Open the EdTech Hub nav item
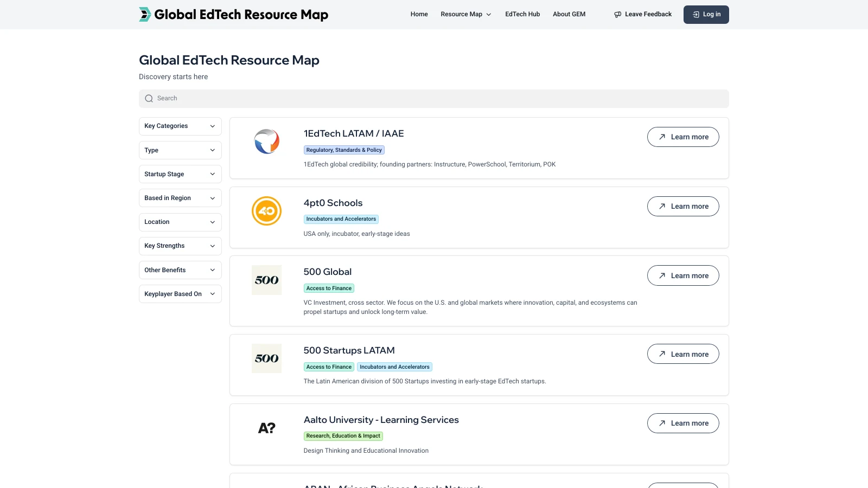This screenshot has height=488, width=868. click(522, 14)
